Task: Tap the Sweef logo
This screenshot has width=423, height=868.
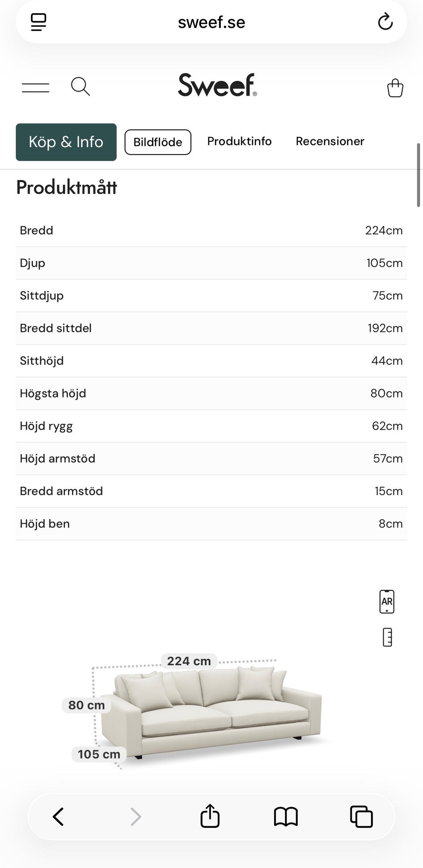Action: [217, 85]
